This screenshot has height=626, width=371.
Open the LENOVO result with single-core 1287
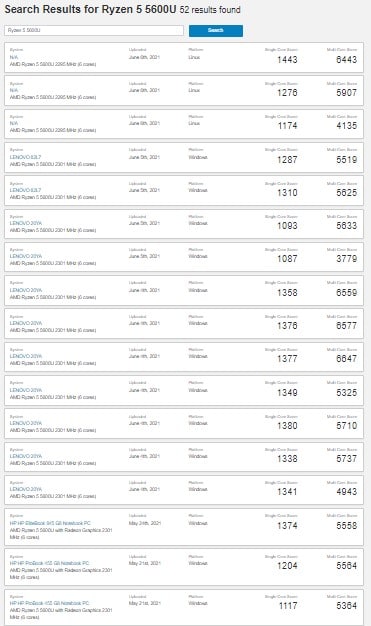coord(25,157)
